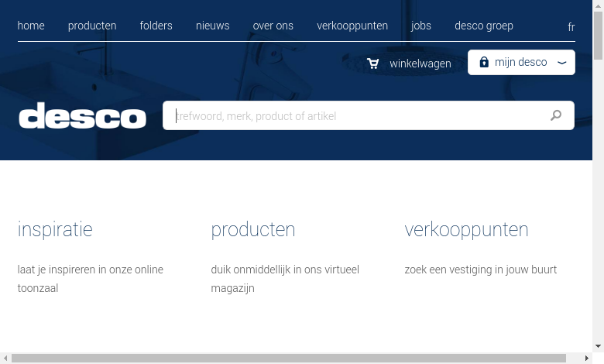
Task: Click the desco logo
Action: 83,116
